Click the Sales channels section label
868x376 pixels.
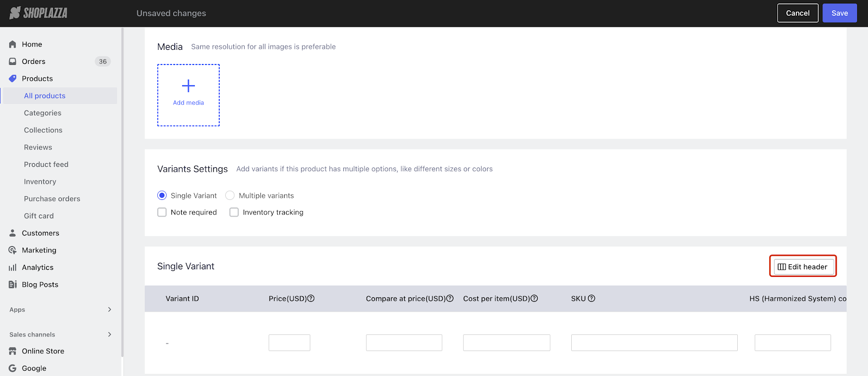click(x=33, y=335)
